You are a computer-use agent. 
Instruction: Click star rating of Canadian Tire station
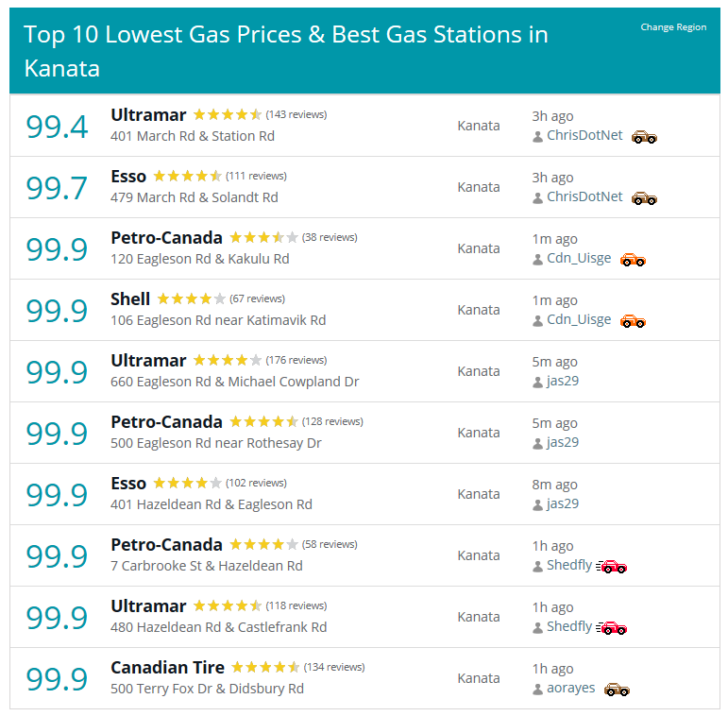[265, 667]
